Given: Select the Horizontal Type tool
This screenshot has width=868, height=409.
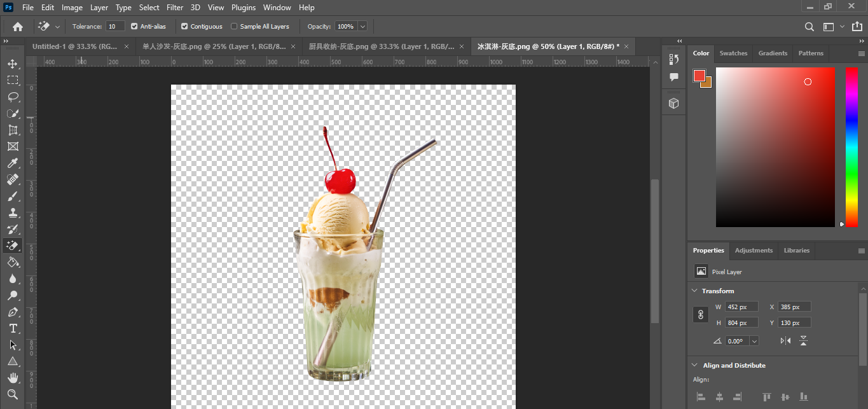Looking at the screenshot, I should (13, 328).
